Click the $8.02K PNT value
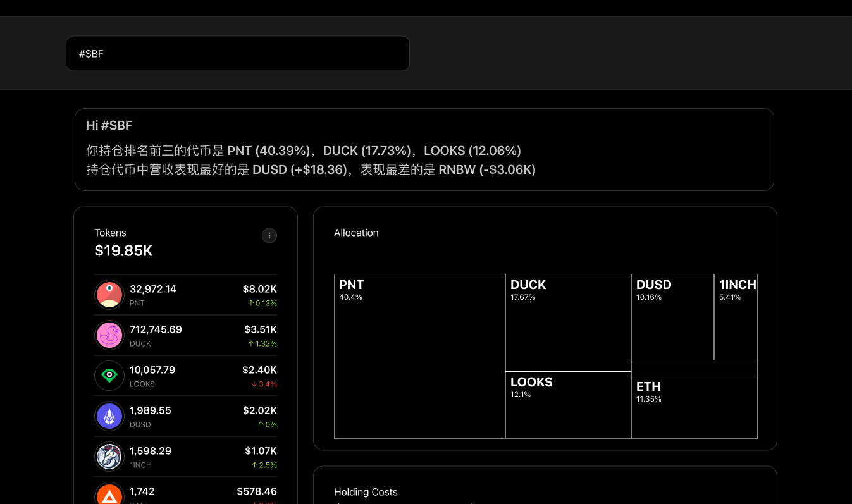Viewport: 852px width, 504px height. (x=260, y=289)
